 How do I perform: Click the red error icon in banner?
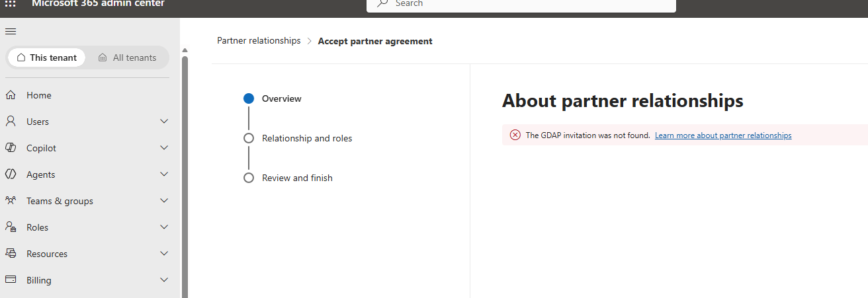pyautogui.click(x=515, y=135)
